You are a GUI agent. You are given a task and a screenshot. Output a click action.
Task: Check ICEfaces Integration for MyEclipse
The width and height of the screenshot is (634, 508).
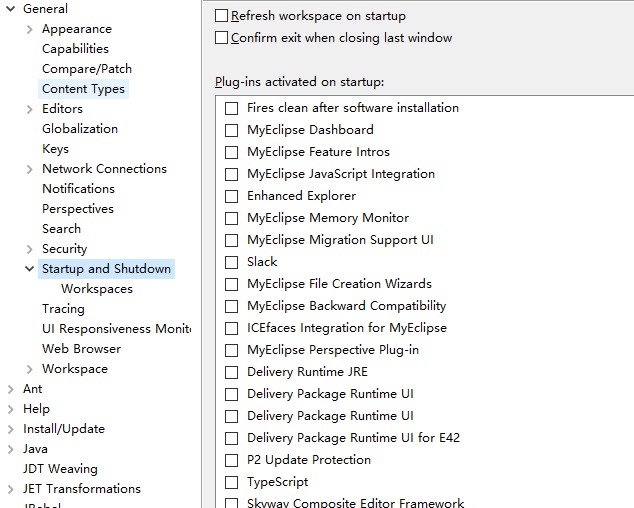(x=231, y=328)
